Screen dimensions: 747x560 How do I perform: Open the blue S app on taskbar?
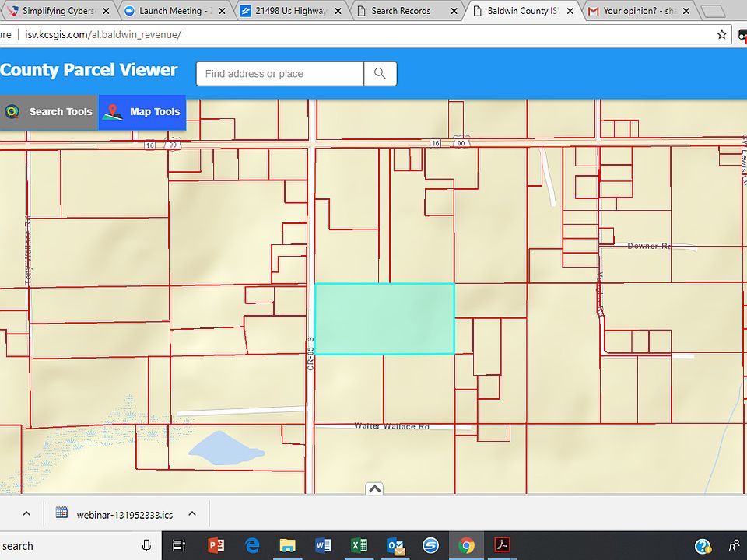(x=430, y=545)
